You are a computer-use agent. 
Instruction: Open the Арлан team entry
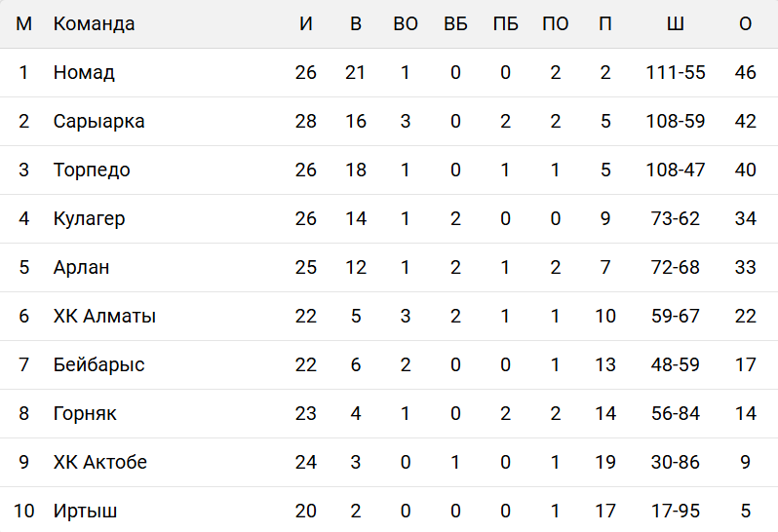tap(81, 268)
